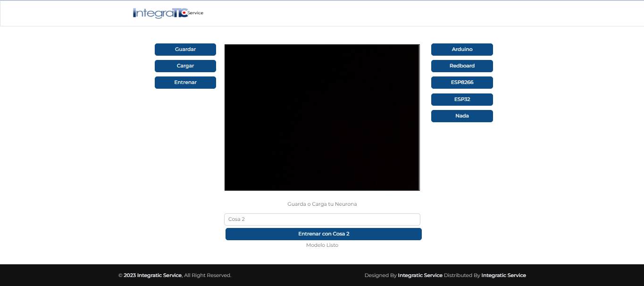Select the Arduino class button

coord(462,50)
